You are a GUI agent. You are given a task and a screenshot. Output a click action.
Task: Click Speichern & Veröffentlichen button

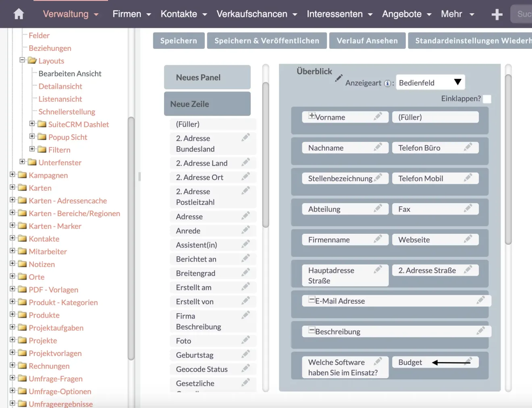(x=267, y=41)
